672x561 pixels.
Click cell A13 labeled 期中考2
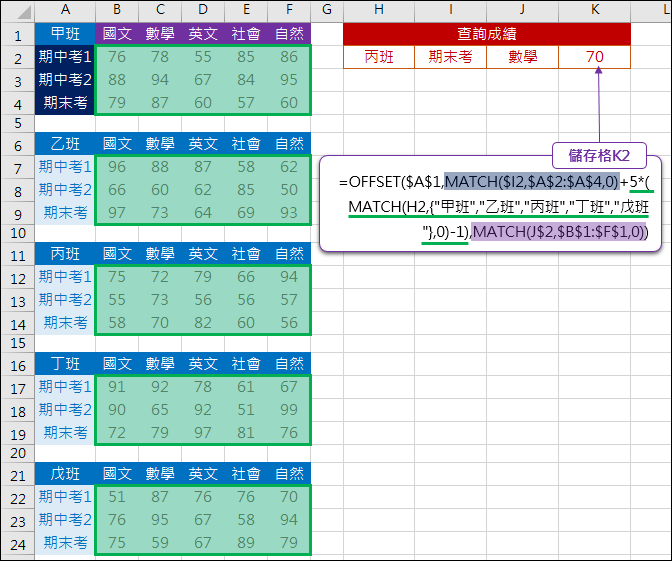click(x=65, y=300)
